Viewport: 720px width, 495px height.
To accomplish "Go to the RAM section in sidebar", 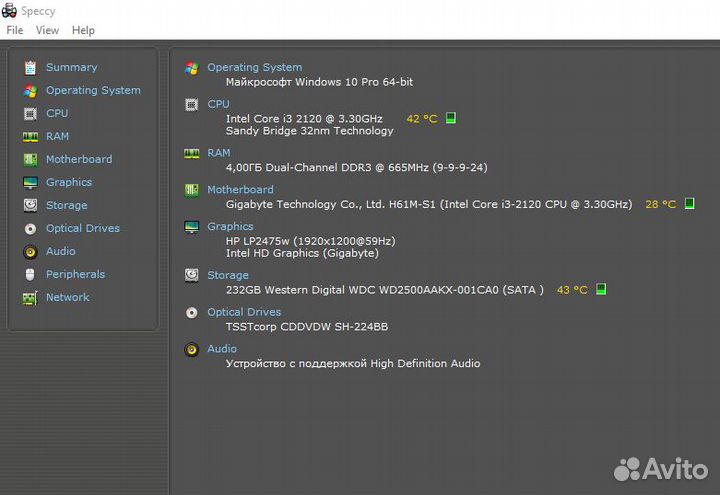I will (57, 136).
